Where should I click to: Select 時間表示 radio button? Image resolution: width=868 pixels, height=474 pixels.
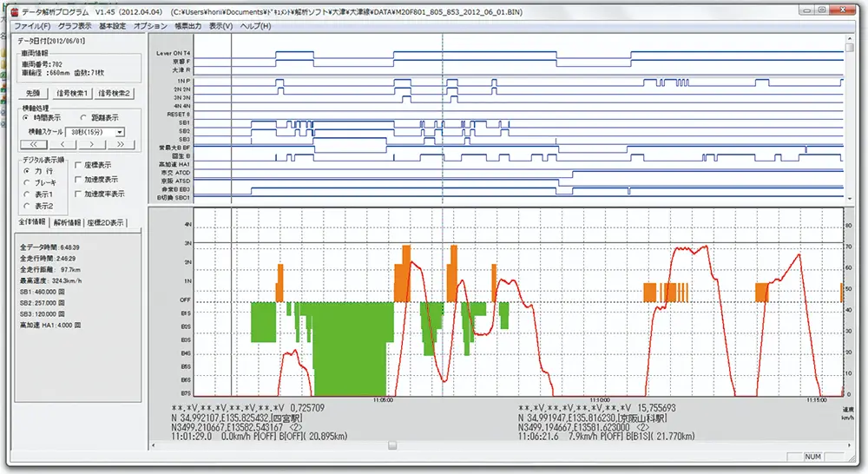point(27,117)
